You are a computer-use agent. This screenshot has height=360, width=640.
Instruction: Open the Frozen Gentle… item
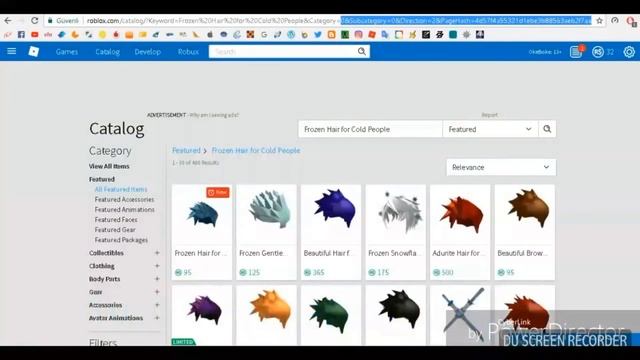pos(267,232)
